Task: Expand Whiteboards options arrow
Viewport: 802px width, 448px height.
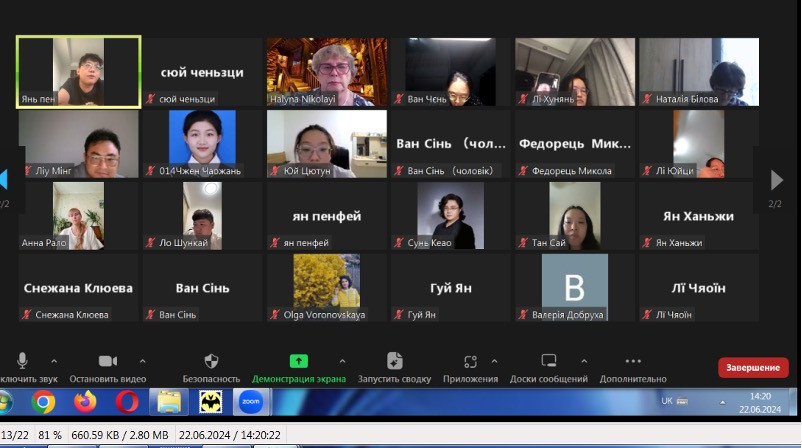Action: tap(584, 362)
